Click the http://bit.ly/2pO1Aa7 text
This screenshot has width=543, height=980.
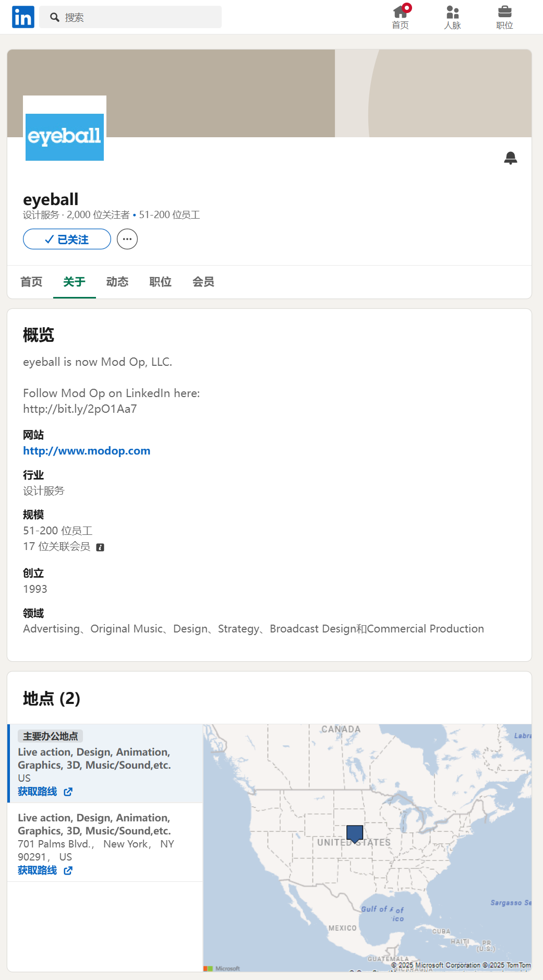(80, 409)
